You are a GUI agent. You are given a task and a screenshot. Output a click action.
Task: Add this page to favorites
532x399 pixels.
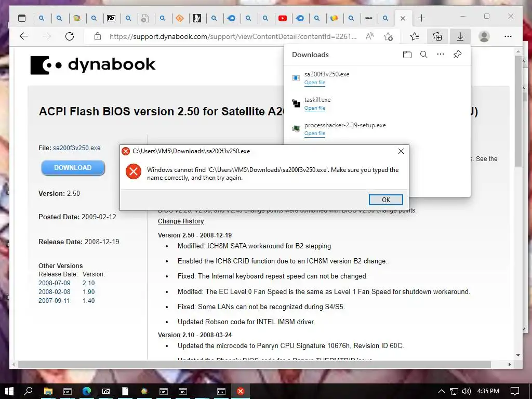389,36
